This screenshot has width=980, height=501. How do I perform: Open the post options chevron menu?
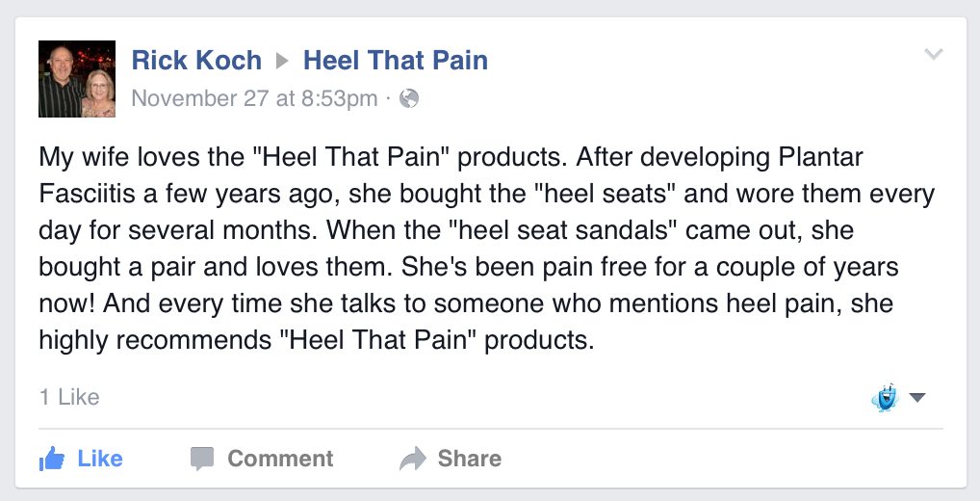tap(933, 55)
